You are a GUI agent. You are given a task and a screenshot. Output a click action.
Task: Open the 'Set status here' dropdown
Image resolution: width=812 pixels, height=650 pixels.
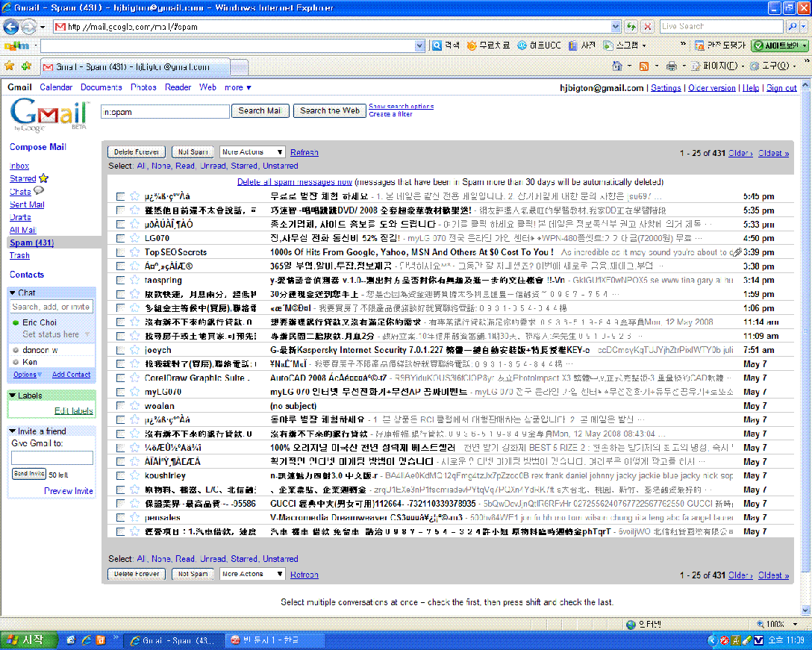[56, 334]
